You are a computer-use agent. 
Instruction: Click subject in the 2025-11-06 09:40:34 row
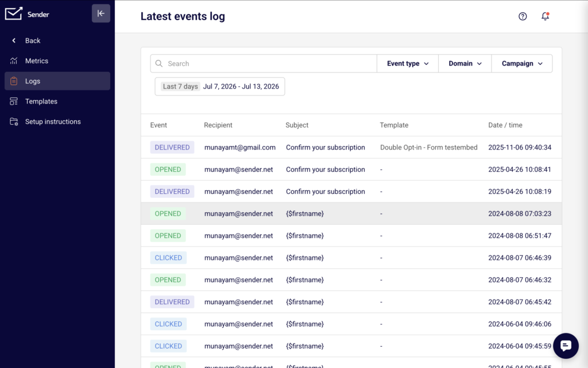[x=326, y=148]
